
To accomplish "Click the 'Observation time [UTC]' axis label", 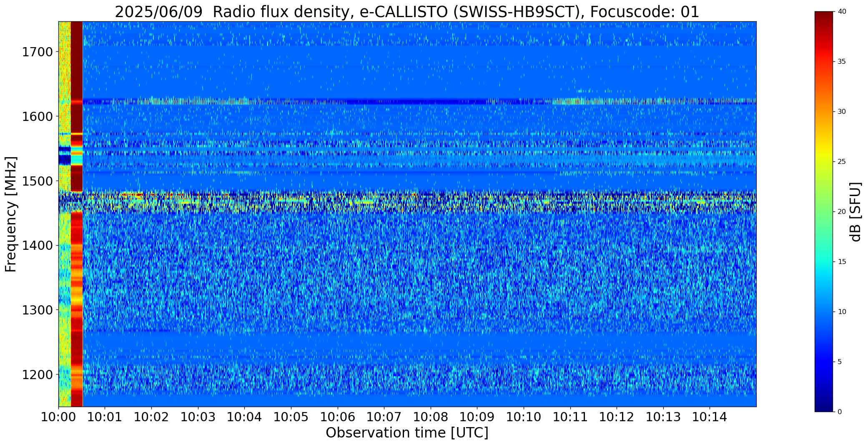I will tap(407, 433).
